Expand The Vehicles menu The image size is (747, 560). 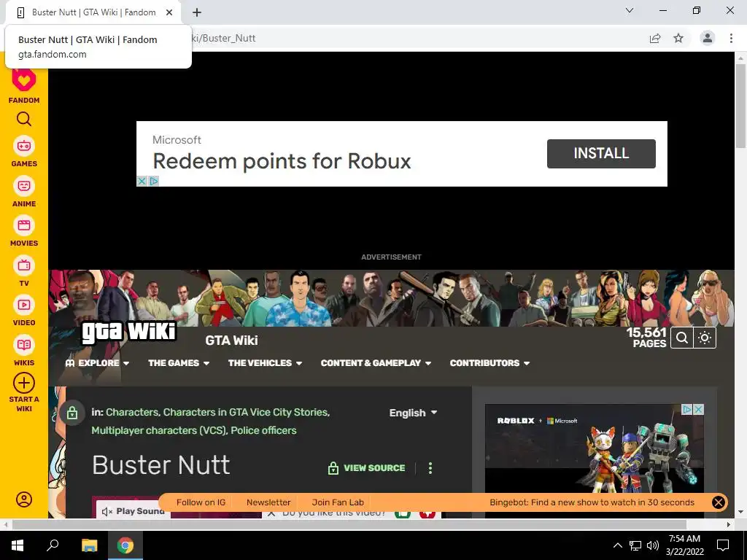point(265,363)
